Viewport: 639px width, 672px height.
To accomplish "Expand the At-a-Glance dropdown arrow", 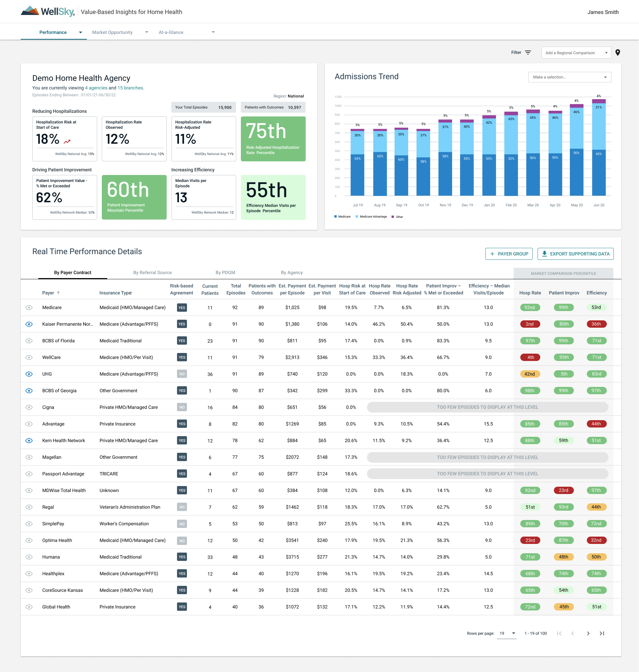I will [x=213, y=32].
